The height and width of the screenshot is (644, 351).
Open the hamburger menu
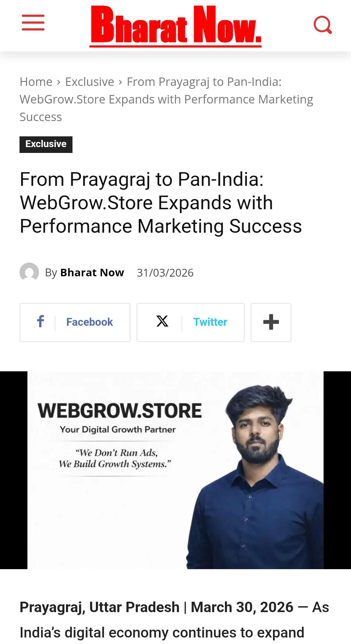coord(33,23)
